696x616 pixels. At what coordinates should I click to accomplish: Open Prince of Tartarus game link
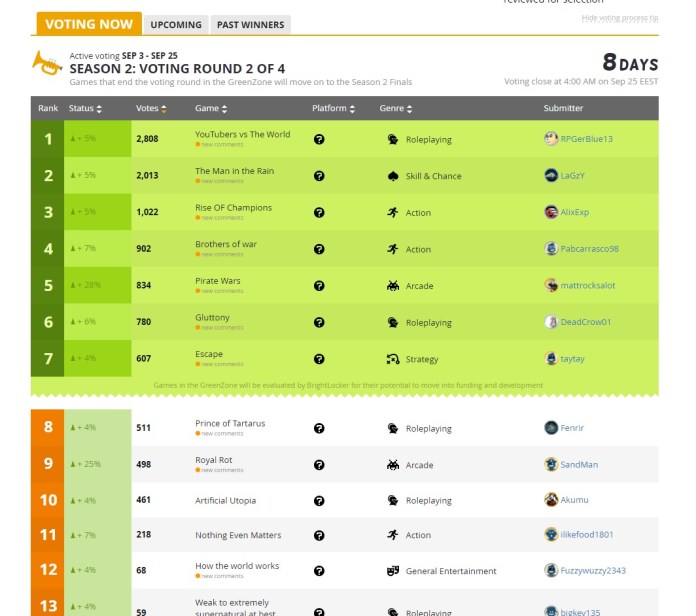(x=230, y=423)
